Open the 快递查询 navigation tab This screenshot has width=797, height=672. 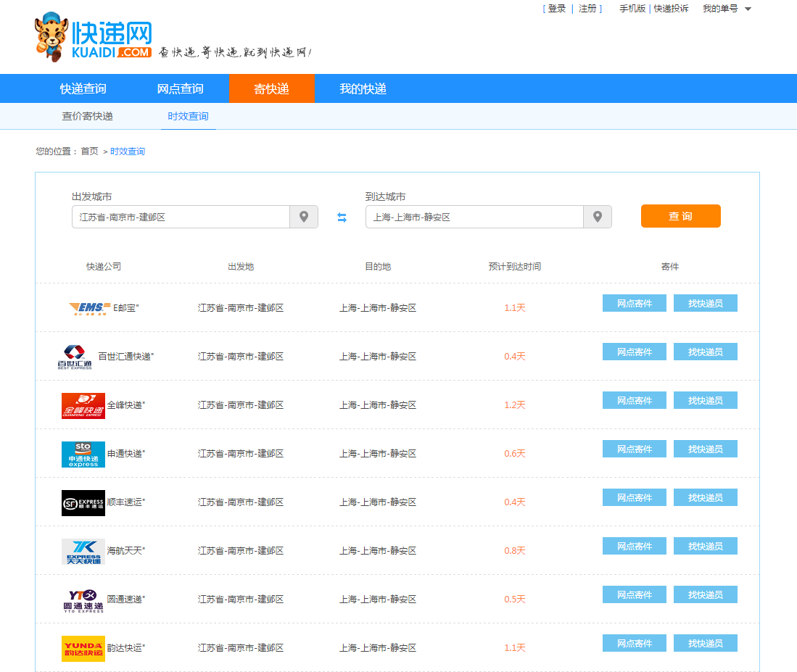(x=83, y=88)
